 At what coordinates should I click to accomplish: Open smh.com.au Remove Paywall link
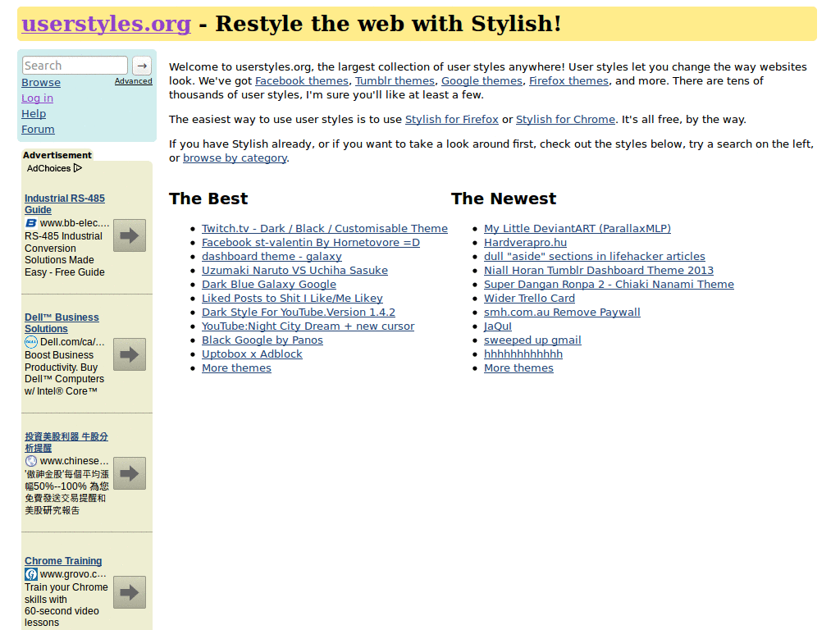tap(562, 313)
